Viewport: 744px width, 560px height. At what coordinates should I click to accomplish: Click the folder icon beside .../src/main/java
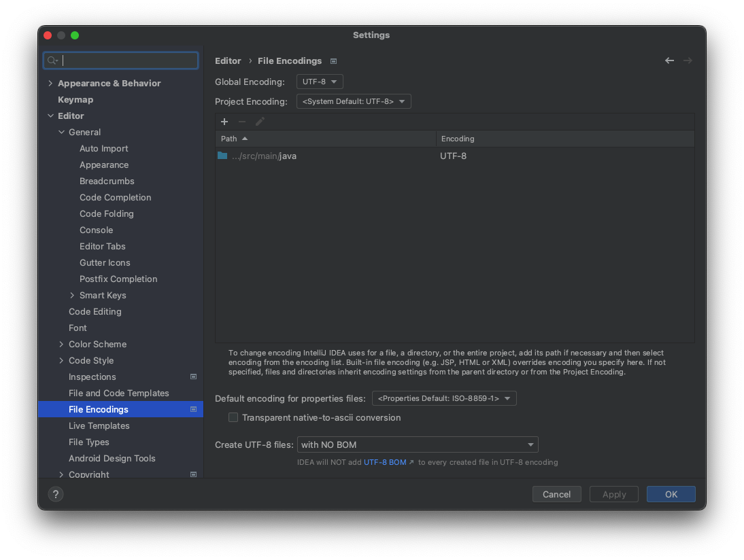click(222, 156)
